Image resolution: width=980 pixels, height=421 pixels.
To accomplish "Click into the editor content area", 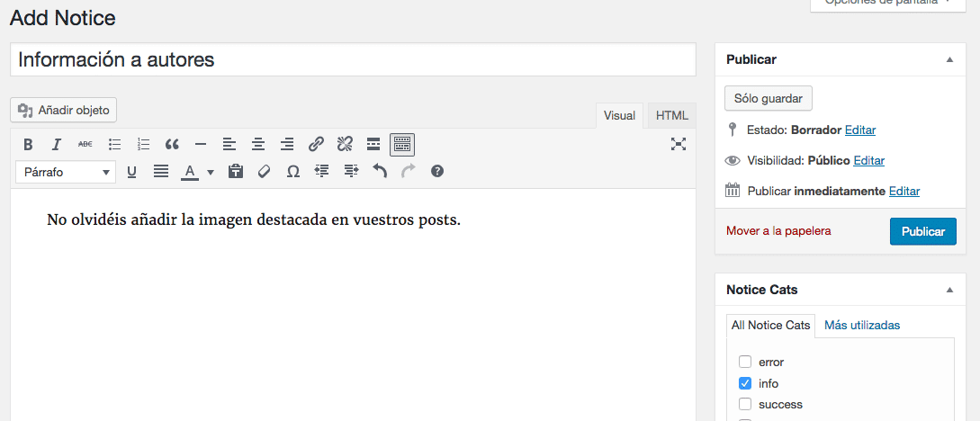I will [x=353, y=304].
